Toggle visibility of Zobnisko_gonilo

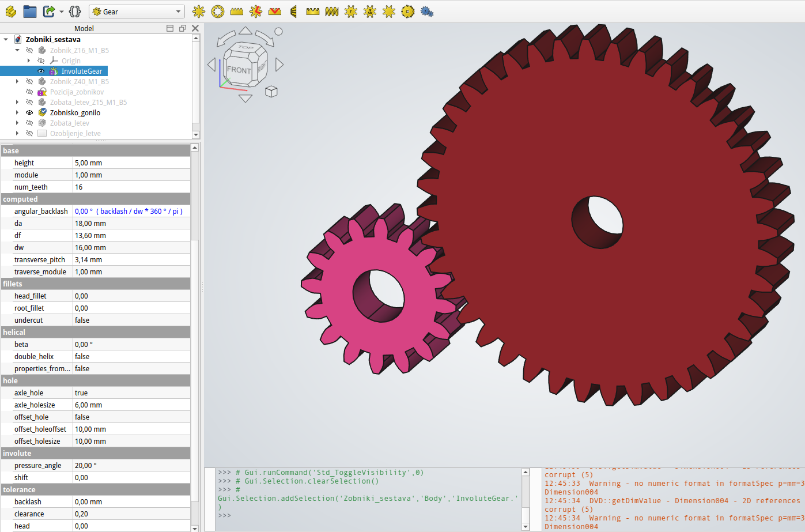click(x=29, y=112)
